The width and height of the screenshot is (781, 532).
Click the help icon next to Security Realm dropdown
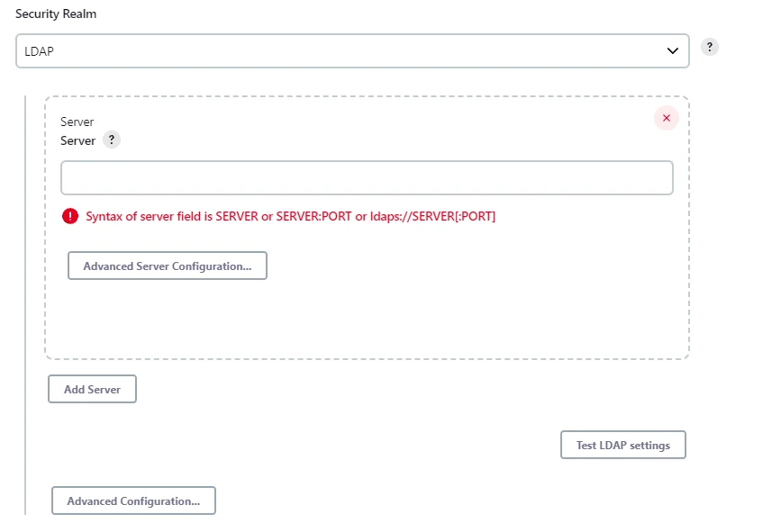click(x=709, y=46)
